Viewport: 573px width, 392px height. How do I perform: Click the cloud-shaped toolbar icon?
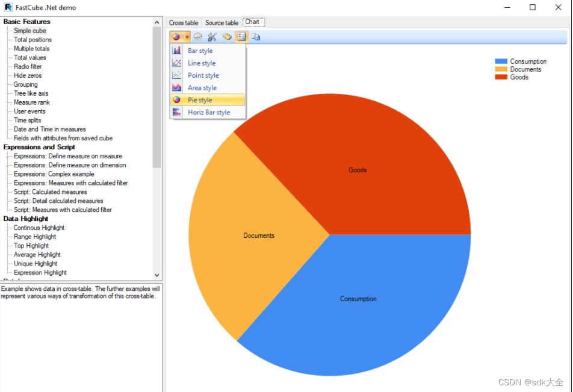pyautogui.click(x=197, y=37)
